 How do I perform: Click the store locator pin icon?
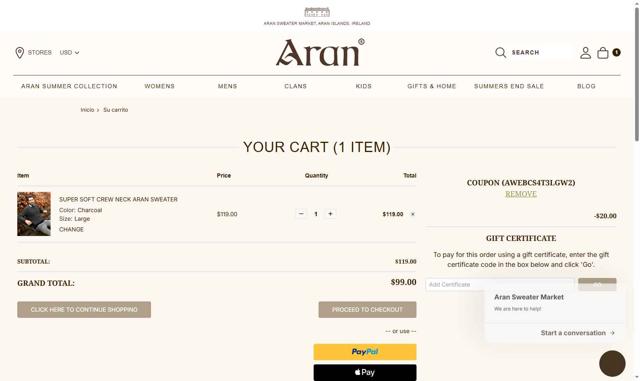pos(20,53)
